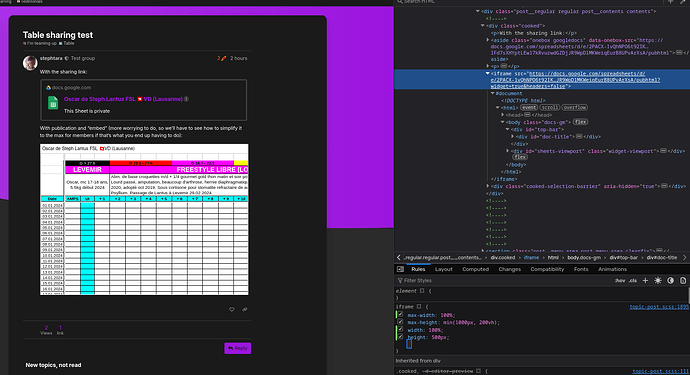This screenshot has height=375, width=690.
Task: Click the orange pencil edit history icon
Action: pyautogui.click(x=223, y=58)
